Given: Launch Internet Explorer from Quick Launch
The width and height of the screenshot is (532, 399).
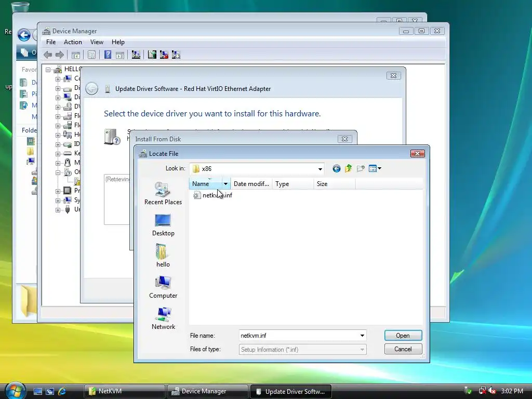Looking at the screenshot, I should [62, 391].
